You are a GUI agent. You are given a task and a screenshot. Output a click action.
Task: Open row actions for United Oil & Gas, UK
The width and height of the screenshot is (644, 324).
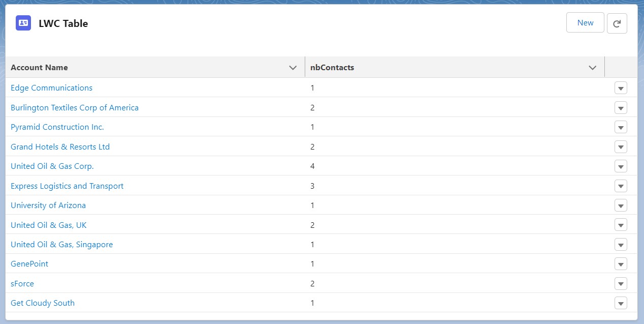pyautogui.click(x=621, y=225)
